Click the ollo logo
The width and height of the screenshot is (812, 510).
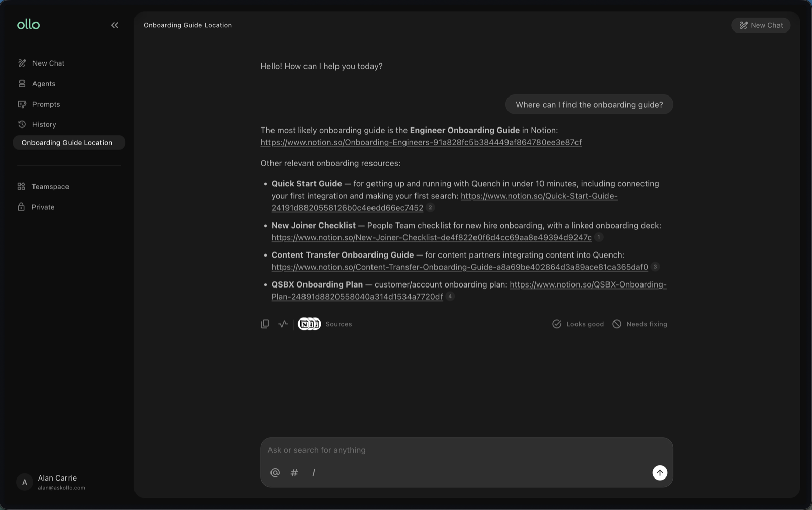pos(28,24)
